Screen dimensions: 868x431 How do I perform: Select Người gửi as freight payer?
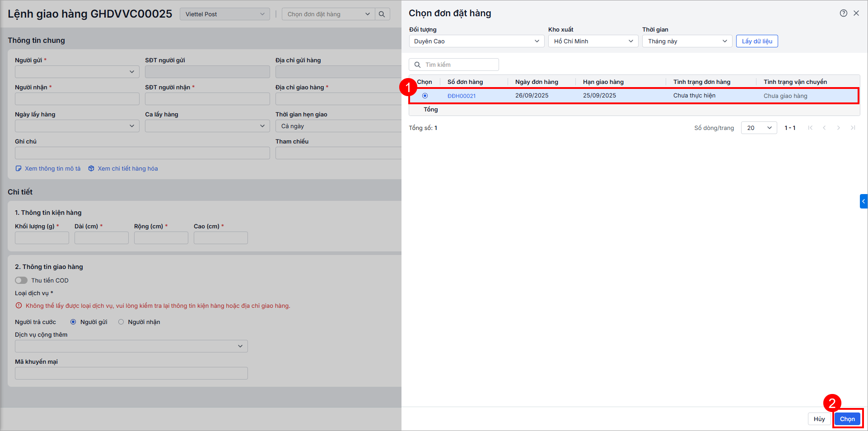(x=73, y=322)
